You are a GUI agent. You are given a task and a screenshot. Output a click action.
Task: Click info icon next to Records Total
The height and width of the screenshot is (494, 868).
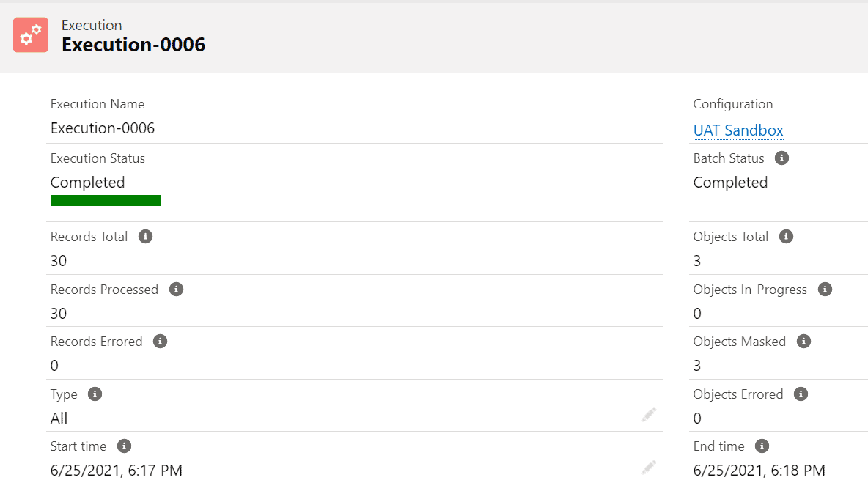point(146,236)
